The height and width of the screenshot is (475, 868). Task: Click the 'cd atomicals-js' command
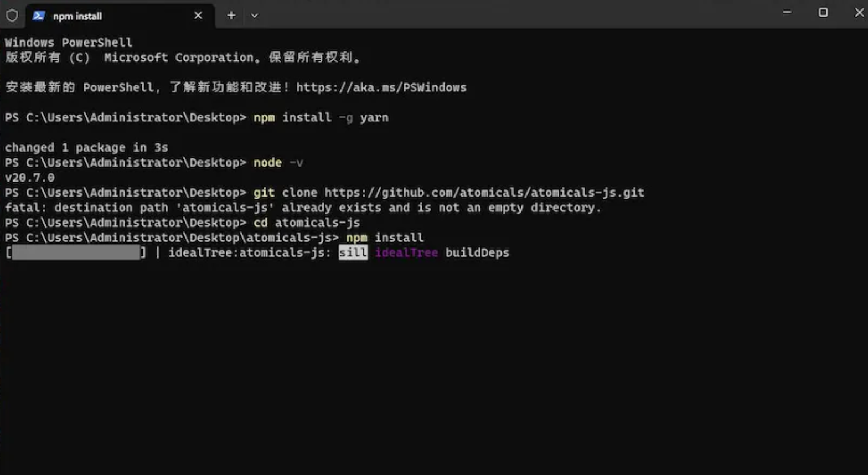click(307, 223)
